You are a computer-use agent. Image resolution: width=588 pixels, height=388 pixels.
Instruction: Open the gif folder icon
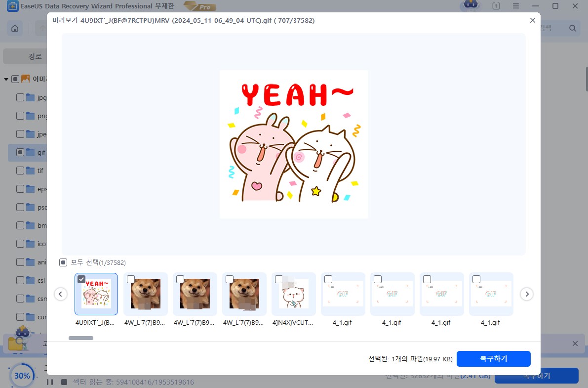point(31,153)
